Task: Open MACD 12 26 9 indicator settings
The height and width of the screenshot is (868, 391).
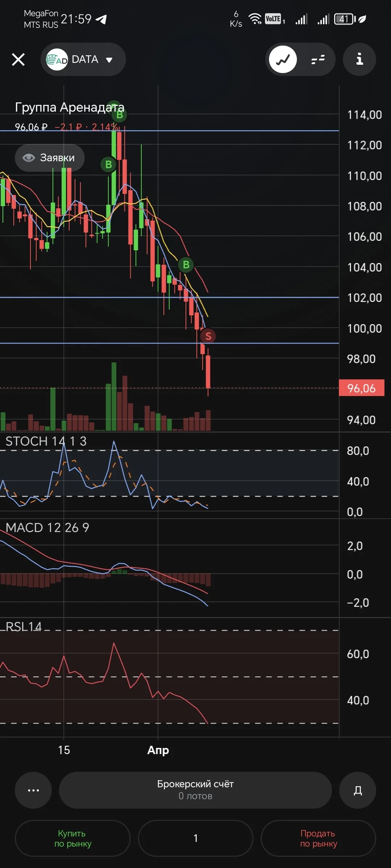Action: (47, 528)
